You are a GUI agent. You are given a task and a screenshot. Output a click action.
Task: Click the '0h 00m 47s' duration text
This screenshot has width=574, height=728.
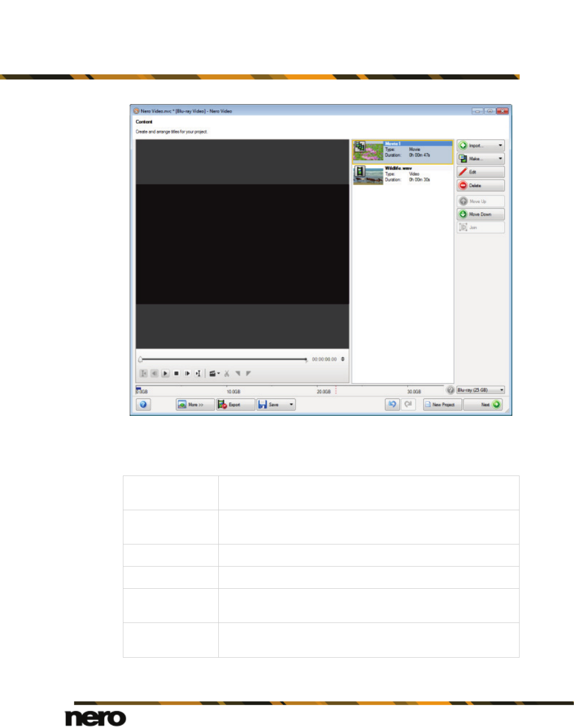point(420,155)
